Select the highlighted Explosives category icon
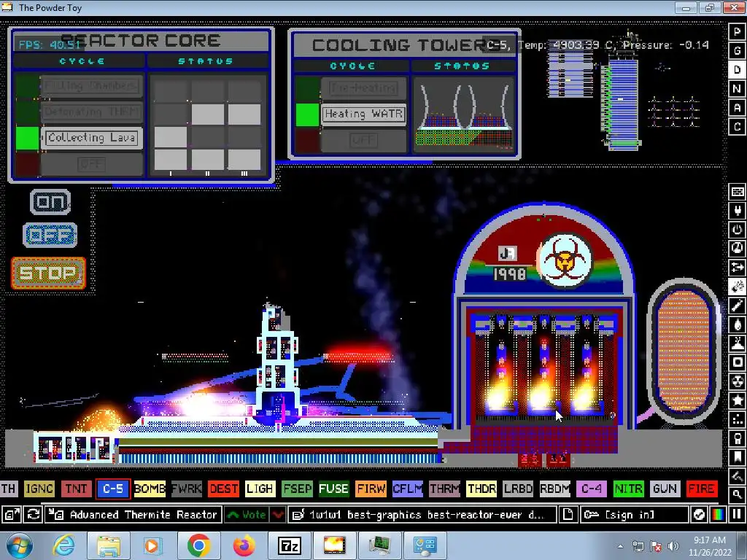The image size is (747, 560). click(x=737, y=287)
